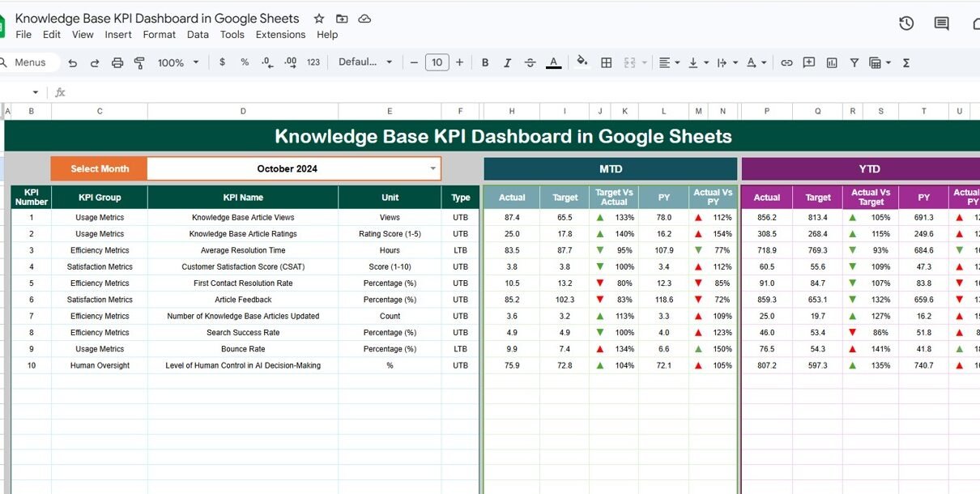Click the font size input field
Image resolution: width=980 pixels, height=494 pixels.
(x=437, y=62)
